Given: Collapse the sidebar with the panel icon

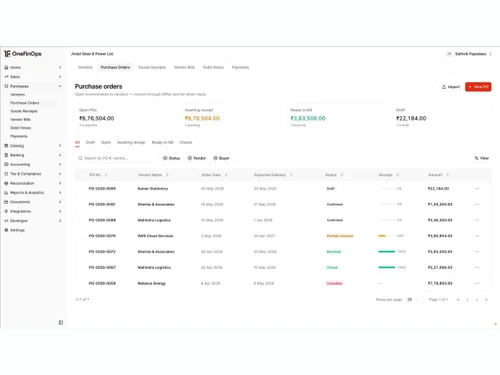Looking at the screenshot, I should pos(61,322).
